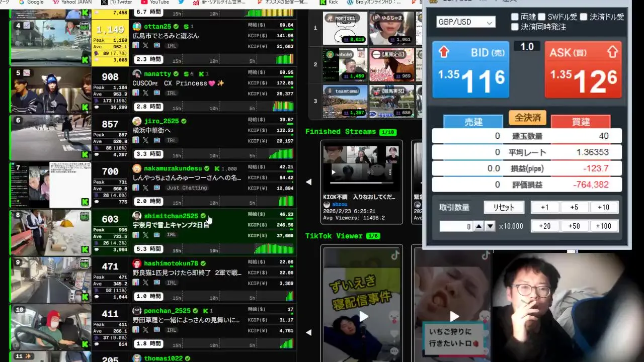Sell at the BID 1.35116 panel
The height and width of the screenshot is (362, 644).
[x=470, y=69]
